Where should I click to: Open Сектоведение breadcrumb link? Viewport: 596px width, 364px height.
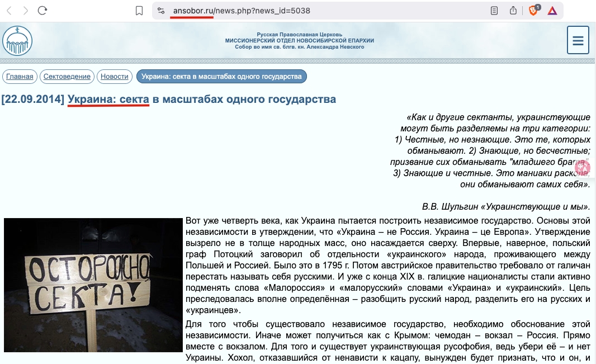[x=67, y=77]
